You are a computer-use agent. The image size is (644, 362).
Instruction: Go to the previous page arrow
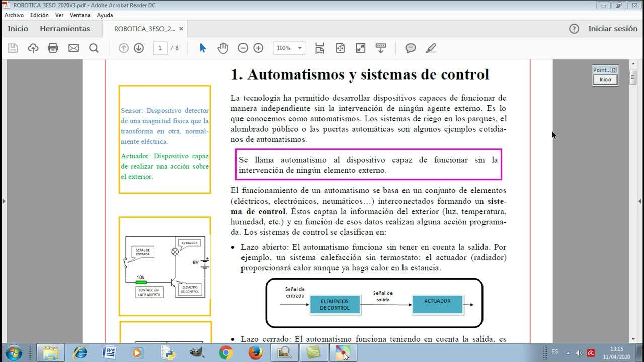click(124, 48)
